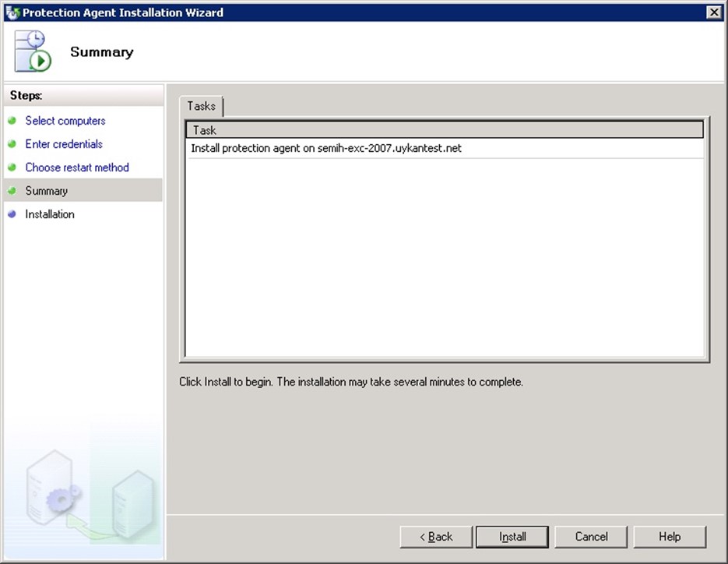728x564 pixels.
Task: Start the installation with the Install button
Action: coord(512,537)
